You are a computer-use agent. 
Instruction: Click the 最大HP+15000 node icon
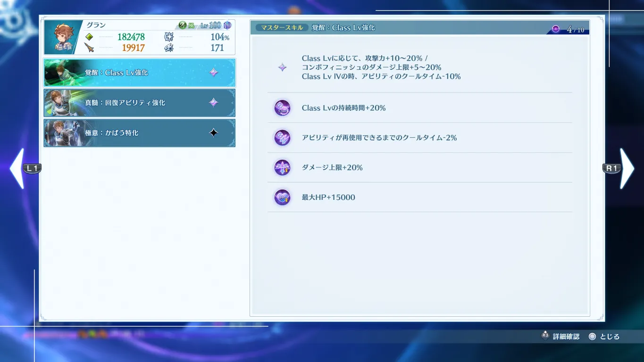pos(282,197)
